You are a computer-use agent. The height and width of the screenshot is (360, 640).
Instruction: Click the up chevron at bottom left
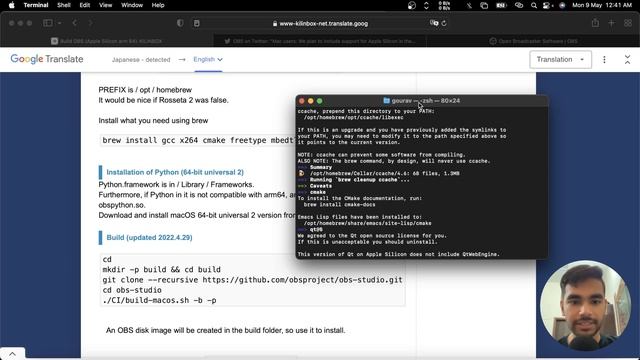[x=12, y=354]
